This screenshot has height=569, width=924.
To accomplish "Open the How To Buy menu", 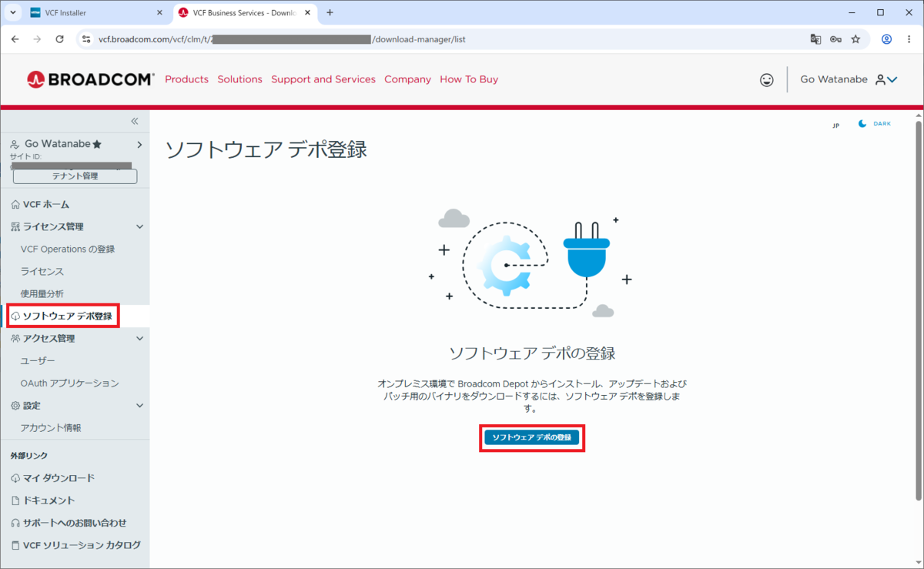I will click(469, 79).
